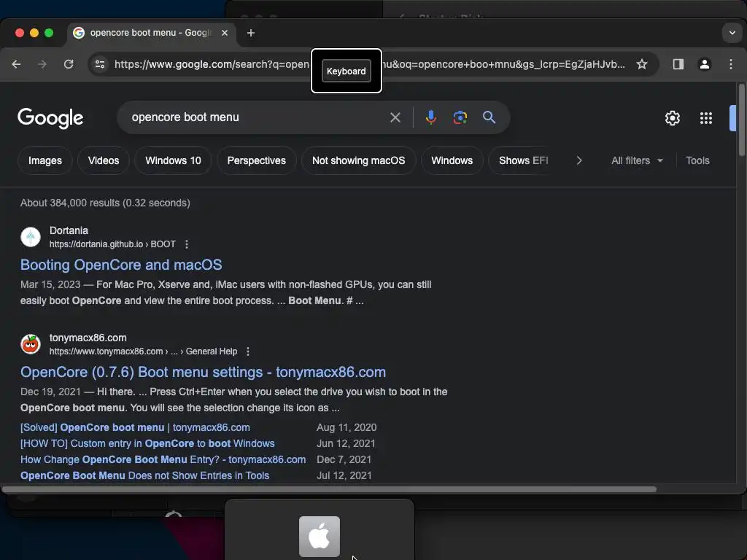
Task: Open options for the Dortania result
Action: click(187, 244)
